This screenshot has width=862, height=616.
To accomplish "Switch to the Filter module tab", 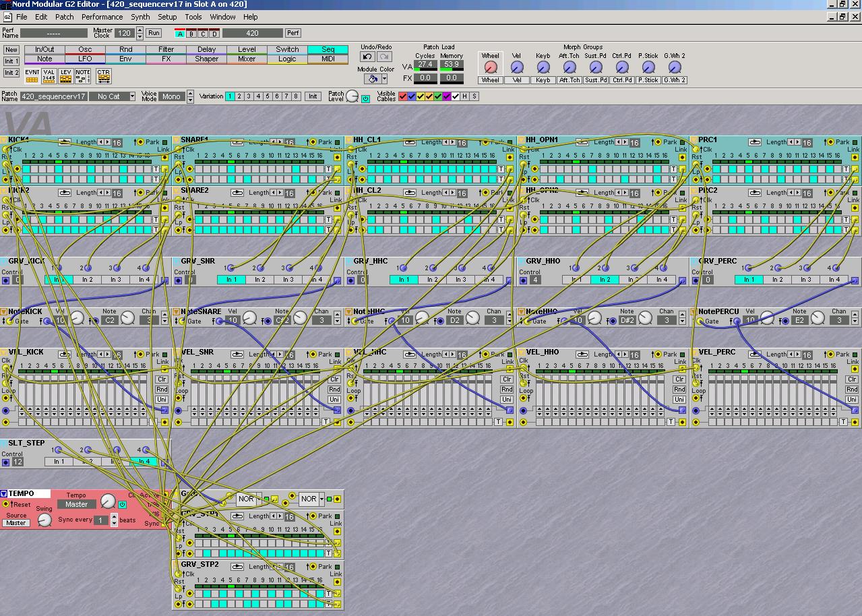I will [166, 49].
